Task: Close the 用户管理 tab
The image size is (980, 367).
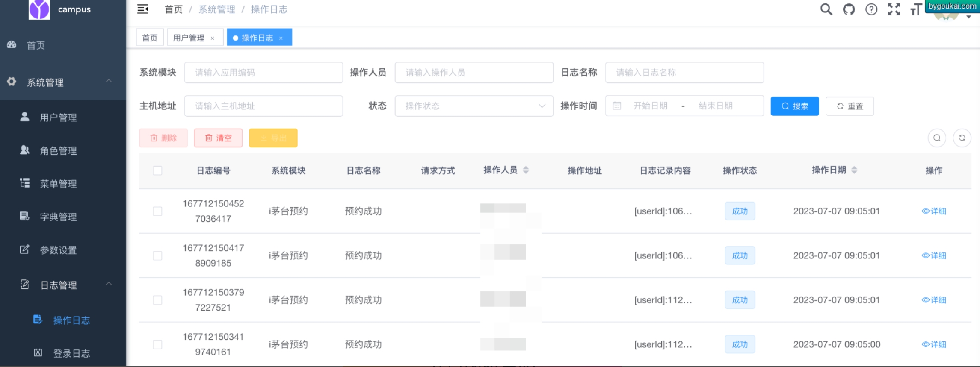Action: click(x=212, y=38)
